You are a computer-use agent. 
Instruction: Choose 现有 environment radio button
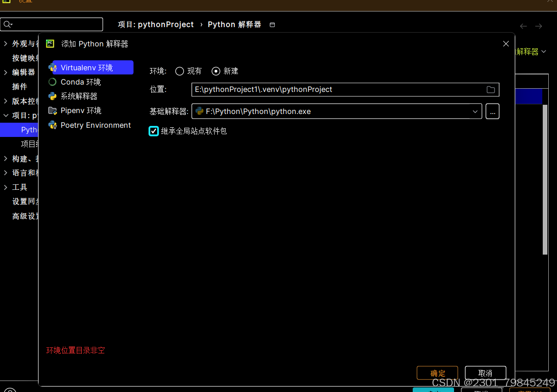(x=180, y=71)
